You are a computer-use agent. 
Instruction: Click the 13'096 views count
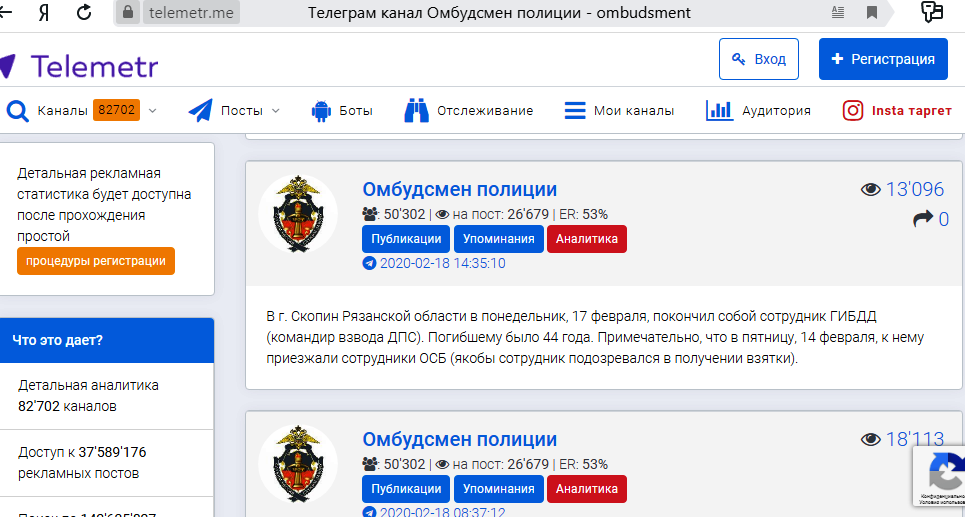tap(915, 190)
